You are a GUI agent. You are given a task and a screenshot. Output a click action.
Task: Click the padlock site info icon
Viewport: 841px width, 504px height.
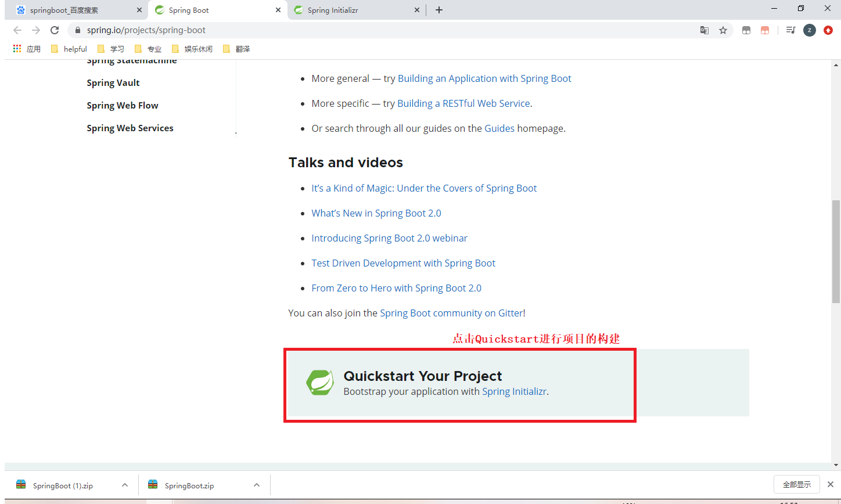[77, 30]
